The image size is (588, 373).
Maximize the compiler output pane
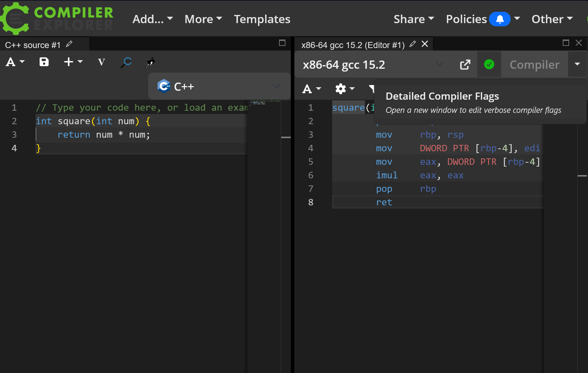click(566, 43)
